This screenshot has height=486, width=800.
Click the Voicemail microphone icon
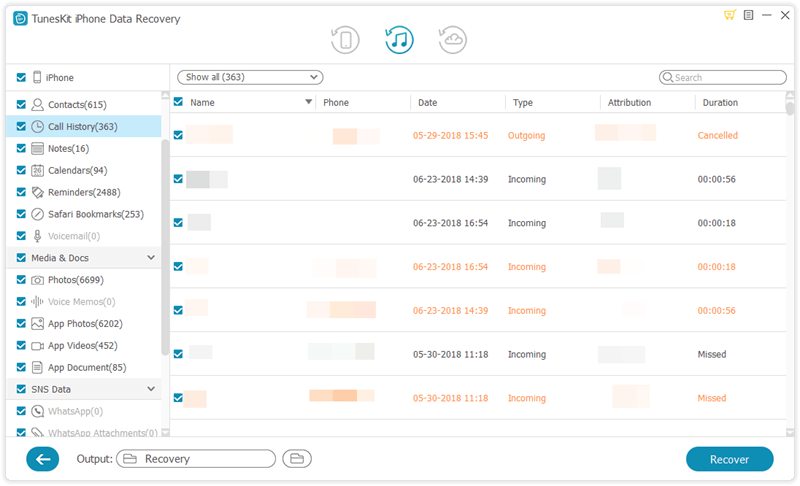click(x=37, y=236)
